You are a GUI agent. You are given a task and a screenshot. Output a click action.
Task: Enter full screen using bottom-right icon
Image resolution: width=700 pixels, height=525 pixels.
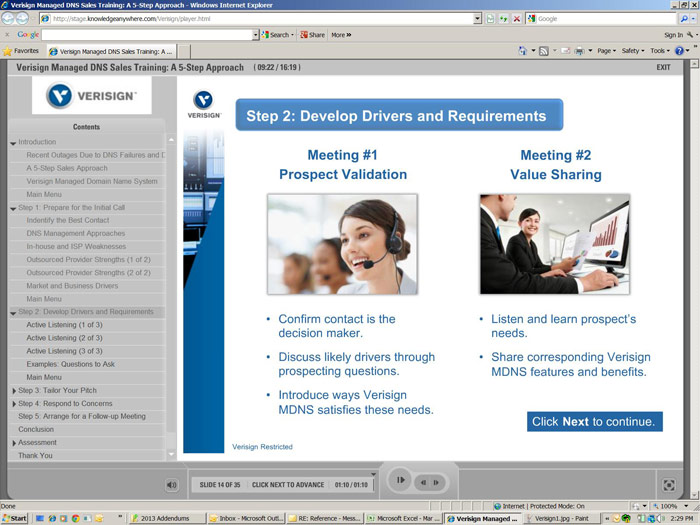click(x=669, y=485)
